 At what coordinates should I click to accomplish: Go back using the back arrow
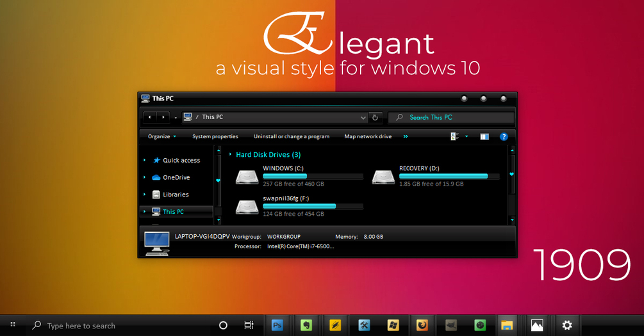pyautogui.click(x=150, y=117)
